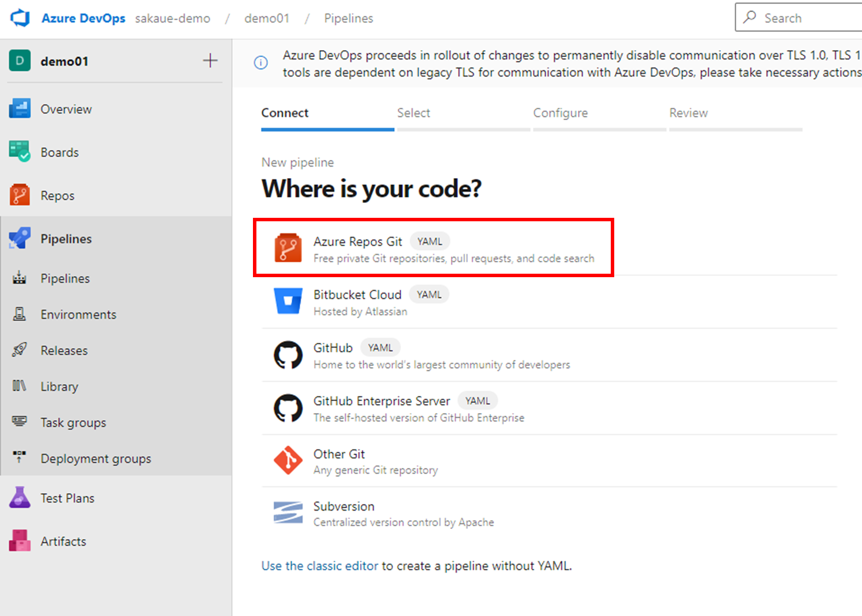
Task: Open the demo01 breadcrumb link
Action: pos(267,18)
